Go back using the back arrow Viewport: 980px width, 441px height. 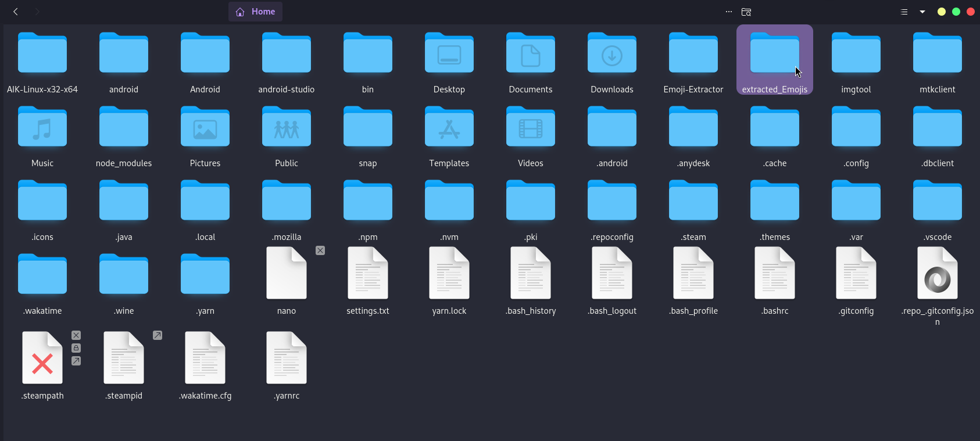16,12
